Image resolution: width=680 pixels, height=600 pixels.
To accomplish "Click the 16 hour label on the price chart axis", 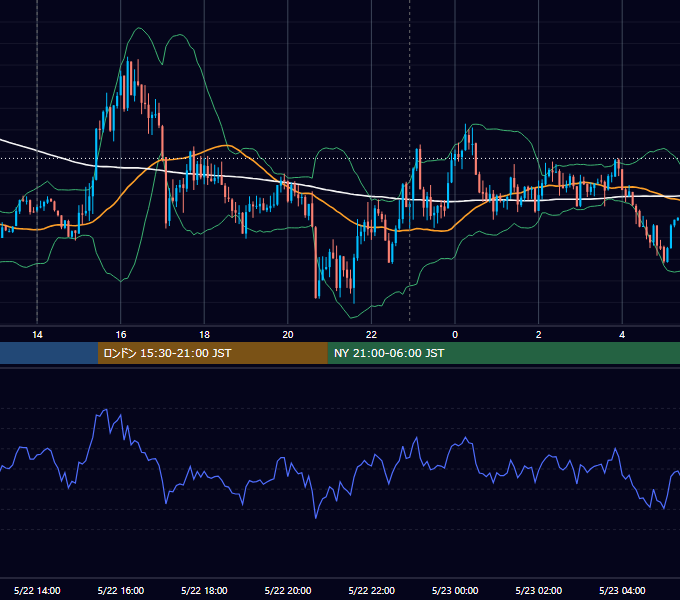I will click(x=121, y=335).
